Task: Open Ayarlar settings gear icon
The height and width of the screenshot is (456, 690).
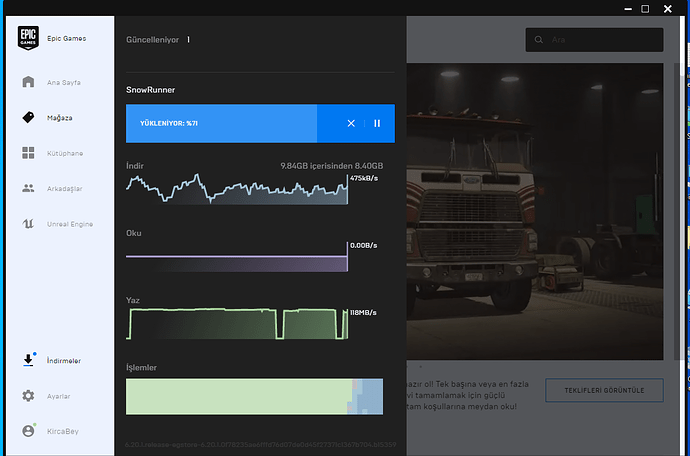Action: pyautogui.click(x=28, y=396)
